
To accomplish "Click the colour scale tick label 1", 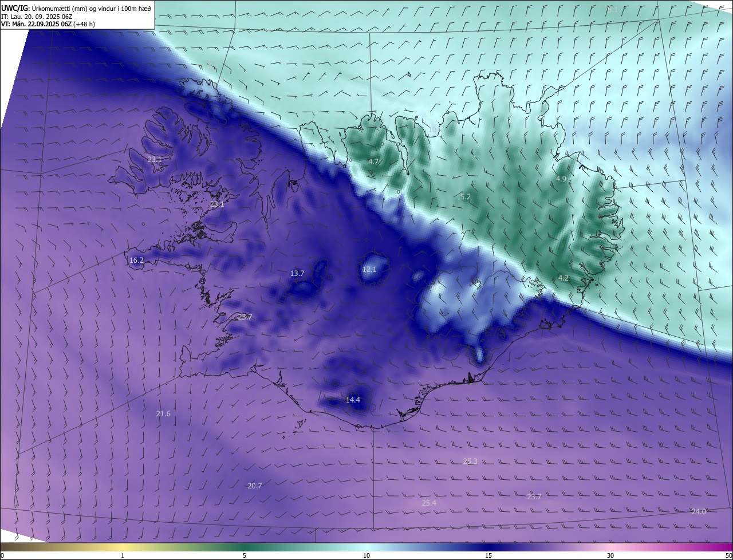I will click(123, 555).
